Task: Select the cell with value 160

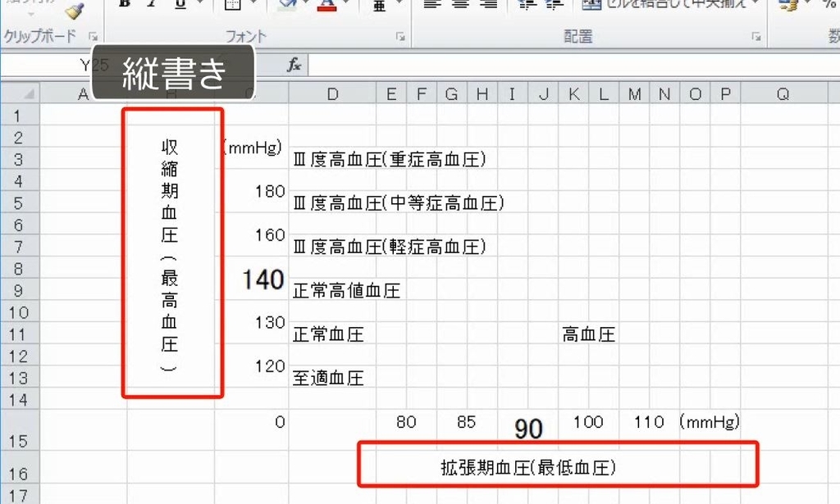Action: point(269,235)
